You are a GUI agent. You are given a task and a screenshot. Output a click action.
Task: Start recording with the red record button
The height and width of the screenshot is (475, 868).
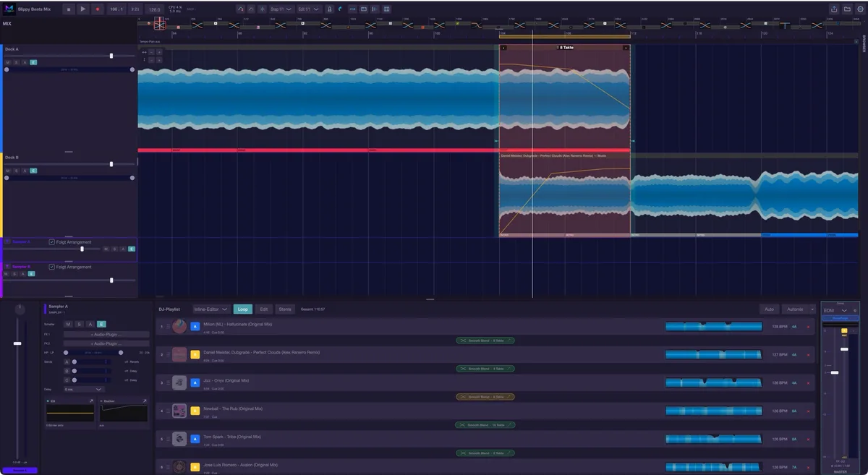coord(97,9)
